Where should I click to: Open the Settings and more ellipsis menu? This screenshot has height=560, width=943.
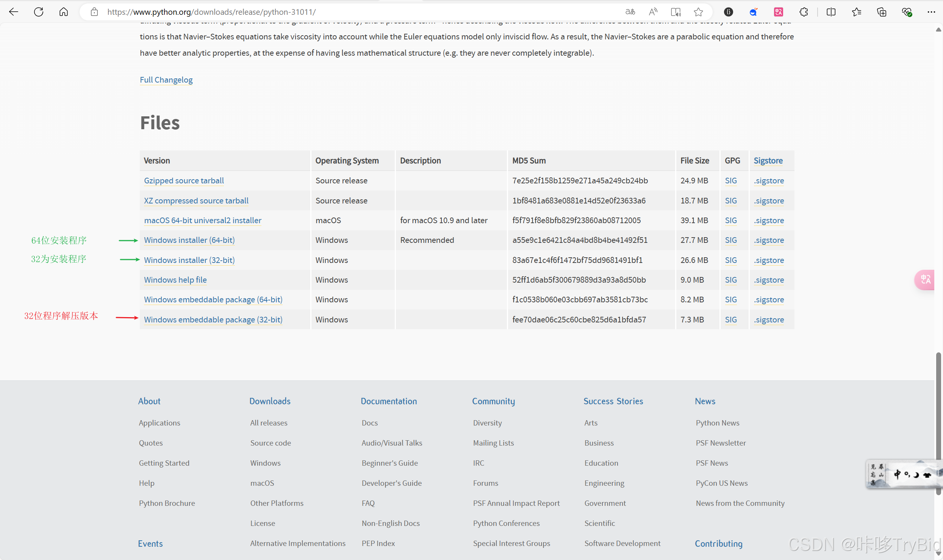931,12
